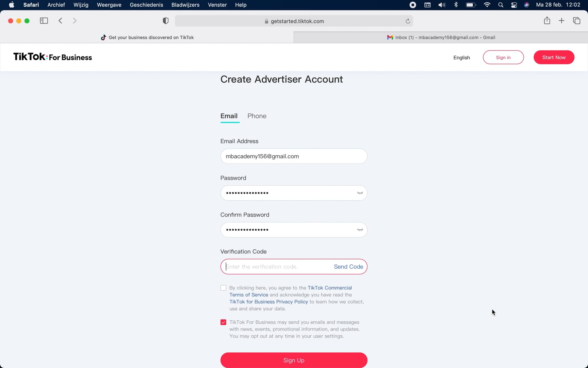Show Safari tab overview
Viewport: 588px width, 368px height.
click(x=576, y=21)
